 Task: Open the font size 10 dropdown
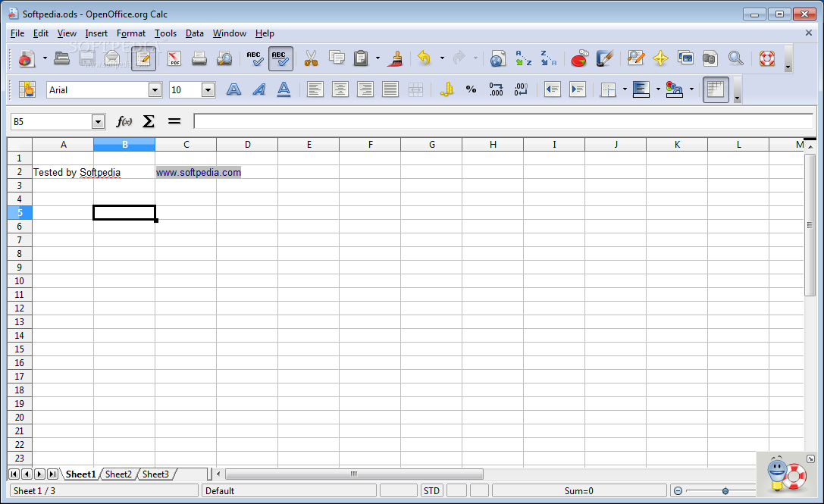(x=208, y=90)
